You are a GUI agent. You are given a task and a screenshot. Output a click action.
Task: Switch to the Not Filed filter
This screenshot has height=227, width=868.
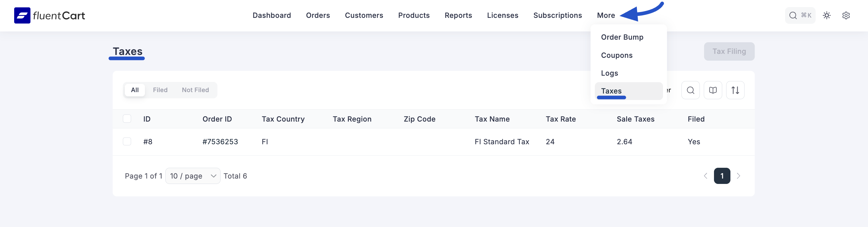tap(195, 90)
